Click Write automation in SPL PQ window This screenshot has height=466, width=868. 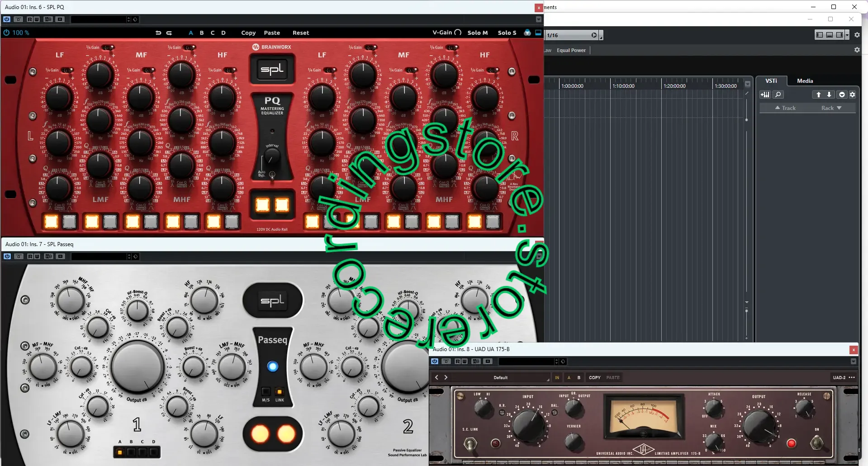37,19
